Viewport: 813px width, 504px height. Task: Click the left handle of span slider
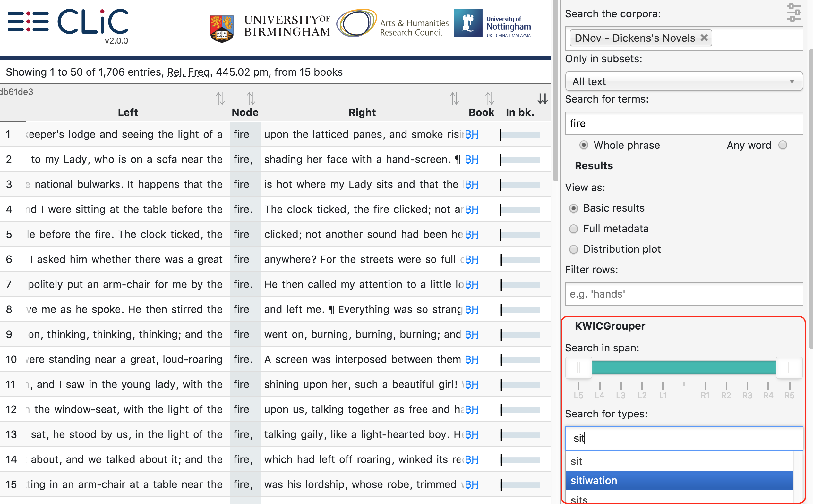[578, 368]
